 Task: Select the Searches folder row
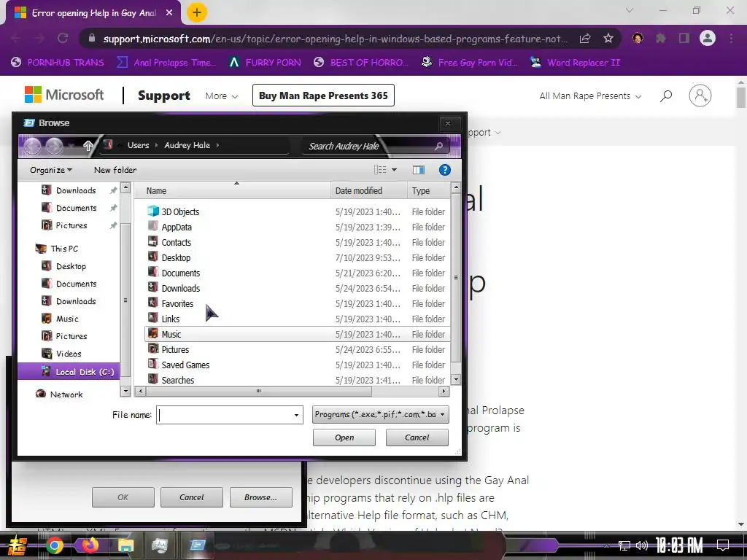(296, 380)
